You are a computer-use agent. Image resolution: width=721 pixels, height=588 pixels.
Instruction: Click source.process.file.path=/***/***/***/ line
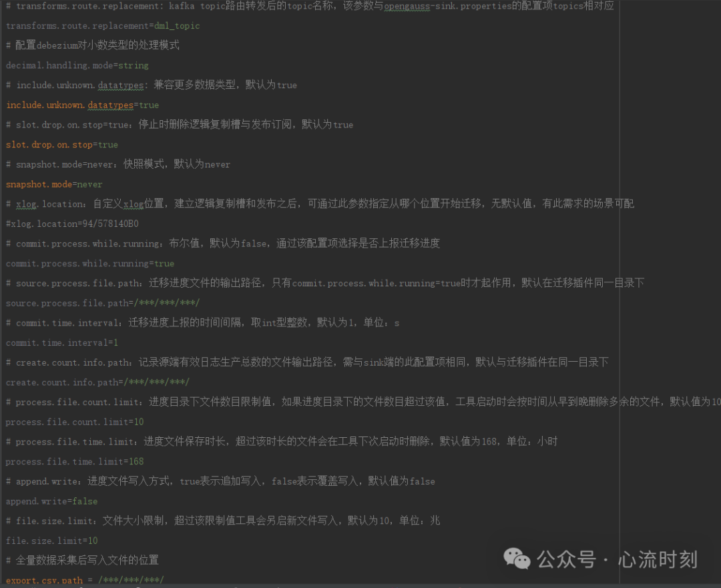103,303
